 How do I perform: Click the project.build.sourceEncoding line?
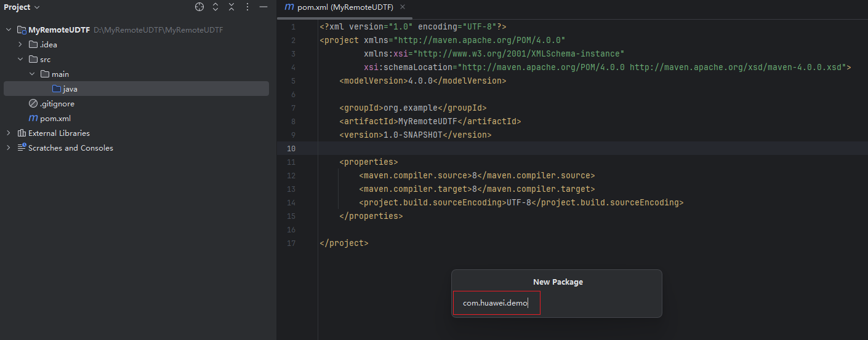521,202
